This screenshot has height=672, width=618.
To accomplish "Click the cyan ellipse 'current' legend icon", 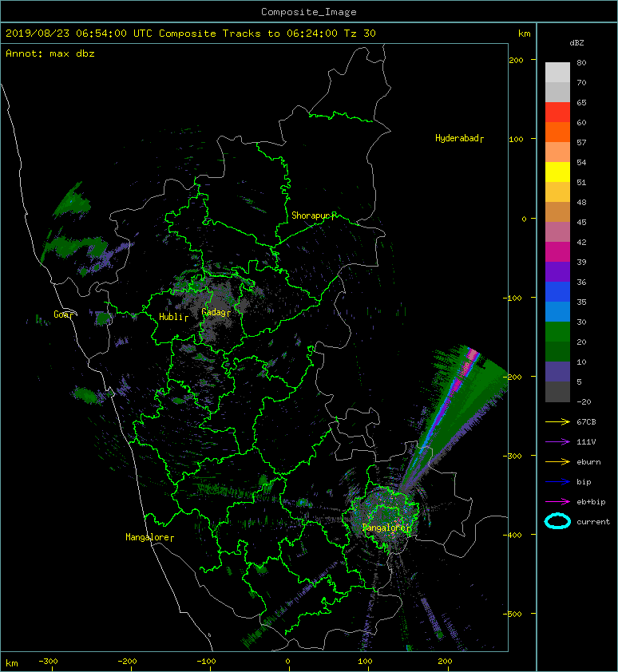I will tap(557, 521).
